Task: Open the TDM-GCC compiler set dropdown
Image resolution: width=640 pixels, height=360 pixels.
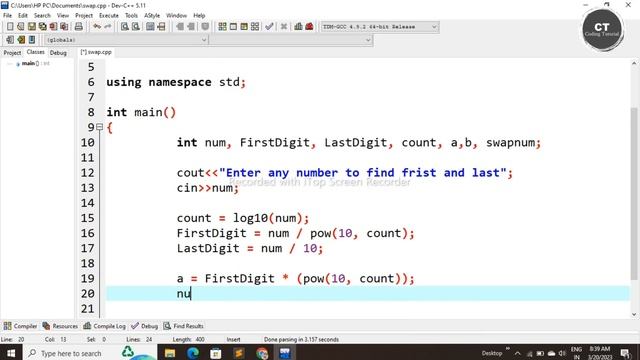Action: (380, 27)
